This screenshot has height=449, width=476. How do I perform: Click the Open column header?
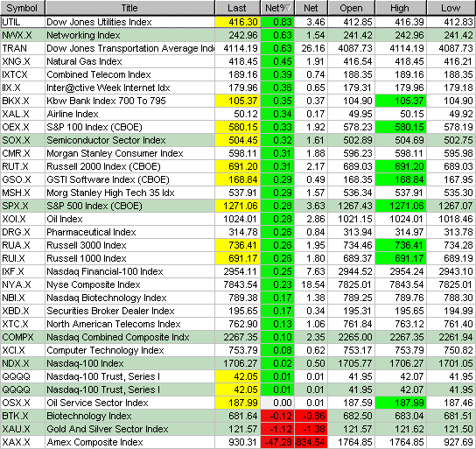click(x=351, y=8)
